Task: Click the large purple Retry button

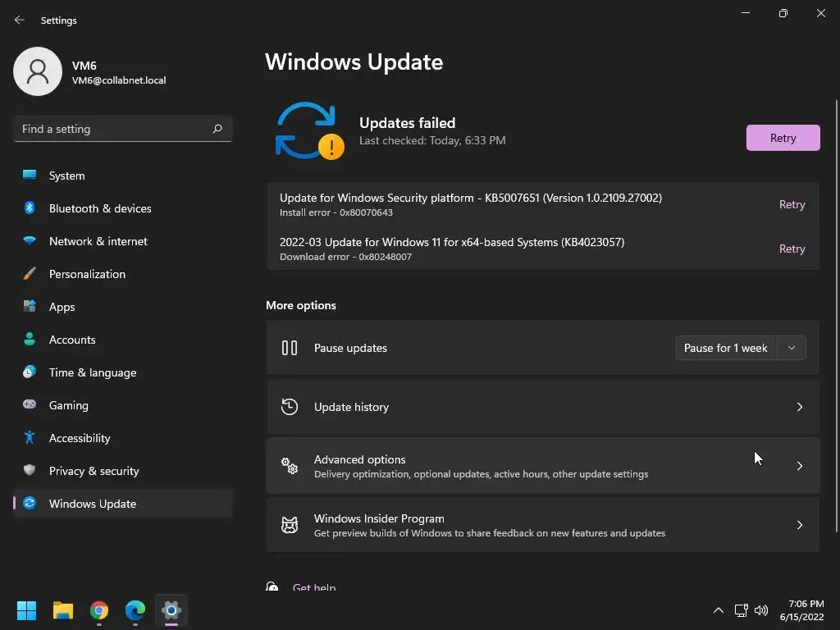Action: tap(783, 138)
